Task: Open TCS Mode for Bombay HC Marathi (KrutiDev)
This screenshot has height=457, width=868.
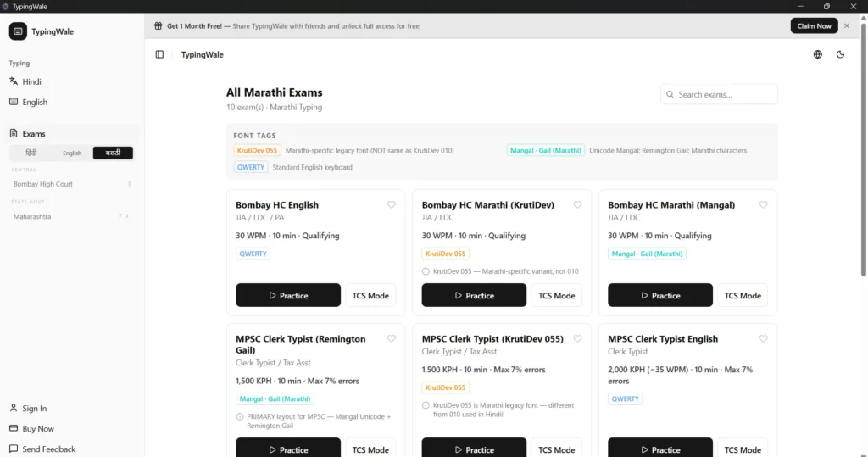Action: pyautogui.click(x=556, y=295)
